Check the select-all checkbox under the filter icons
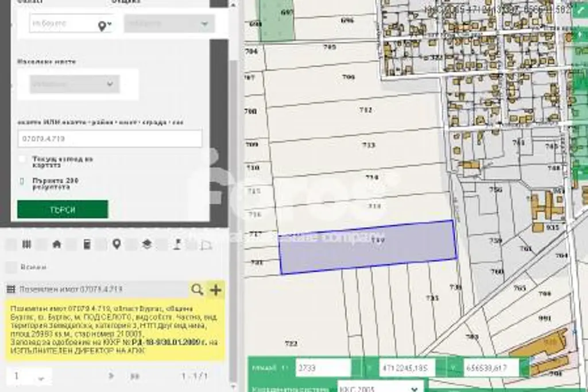The width and height of the screenshot is (588, 392). [10, 267]
